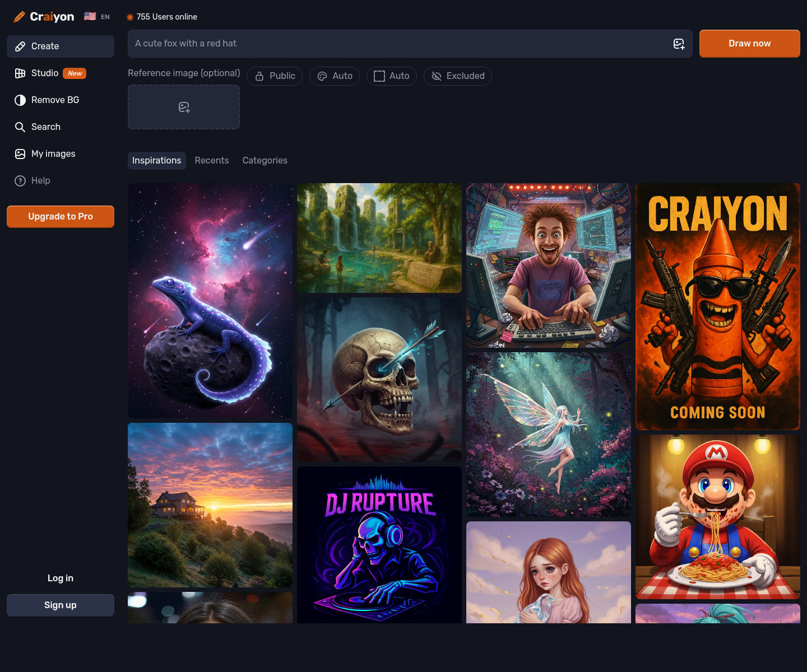
Task: Open the forest fairy image
Action: (549, 435)
